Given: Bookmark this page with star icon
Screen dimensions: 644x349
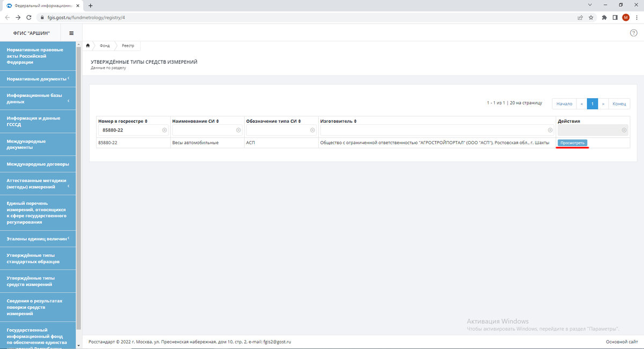Looking at the screenshot, I should (x=591, y=17).
